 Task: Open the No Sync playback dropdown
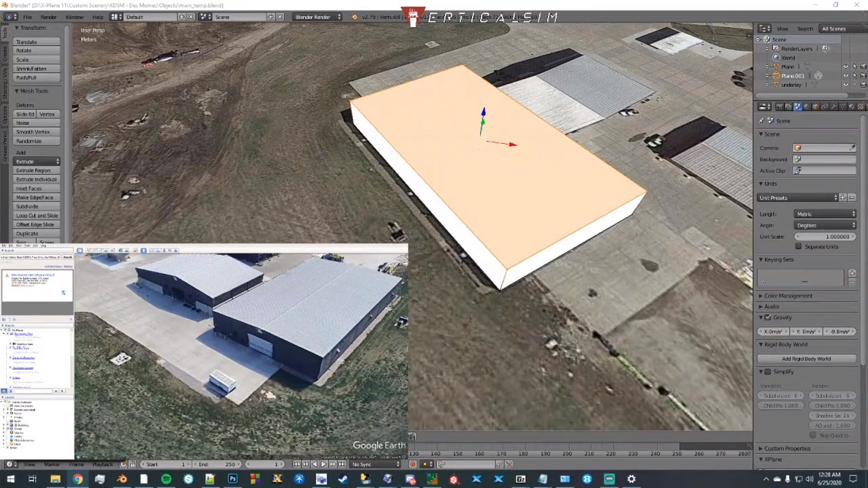(x=375, y=464)
